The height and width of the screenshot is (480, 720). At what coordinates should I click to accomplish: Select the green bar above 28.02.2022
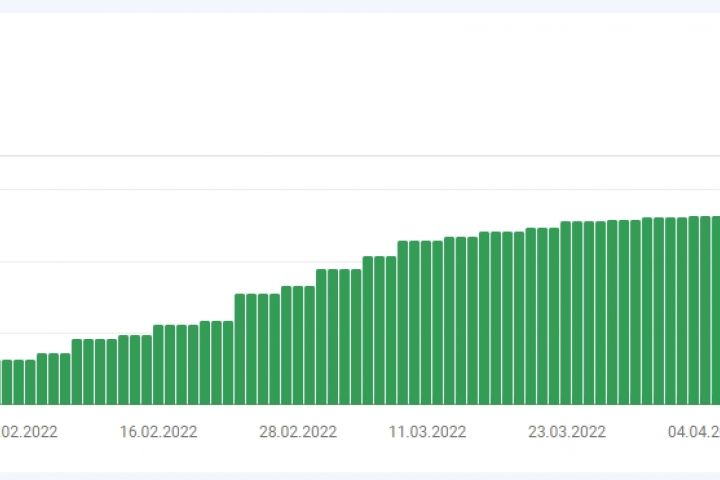pos(298,345)
